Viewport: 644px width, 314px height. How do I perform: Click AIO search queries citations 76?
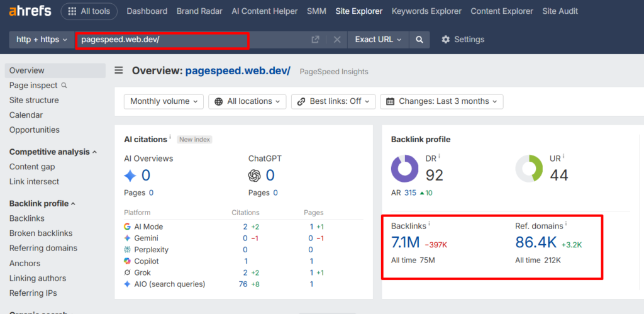(x=243, y=284)
